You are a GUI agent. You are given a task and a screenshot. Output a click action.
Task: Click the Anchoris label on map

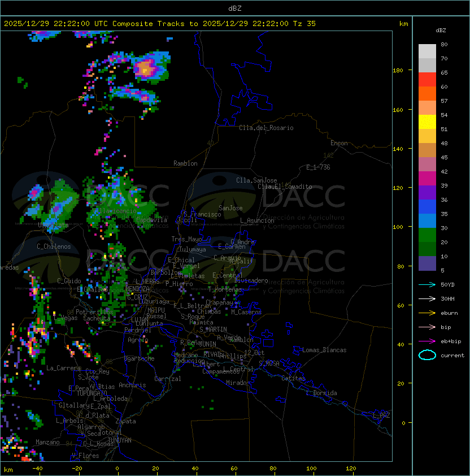(x=132, y=385)
